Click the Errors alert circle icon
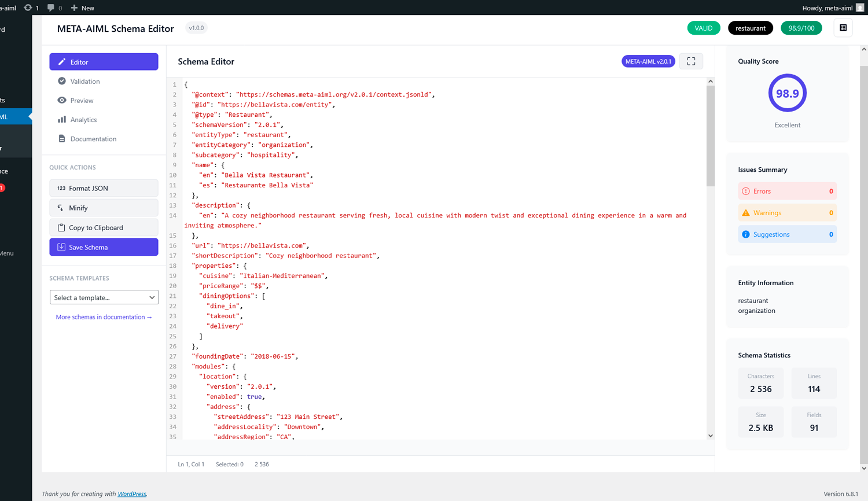The width and height of the screenshot is (868, 501). (x=746, y=191)
